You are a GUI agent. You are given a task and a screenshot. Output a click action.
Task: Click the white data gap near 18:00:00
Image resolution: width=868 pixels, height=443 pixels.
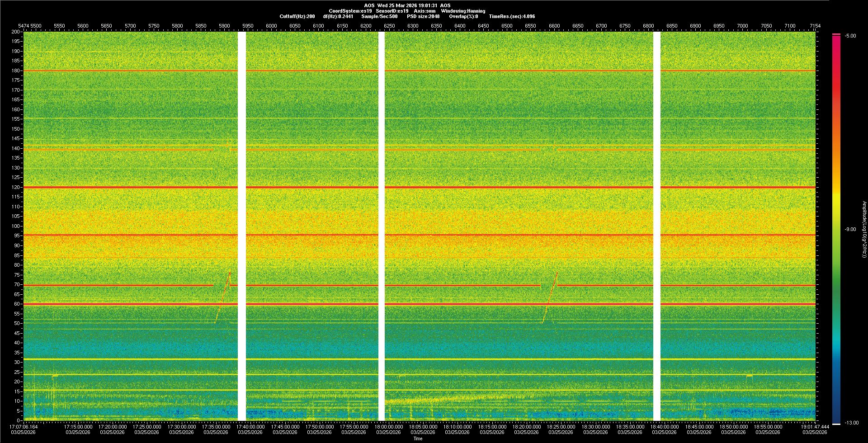[x=381, y=226]
